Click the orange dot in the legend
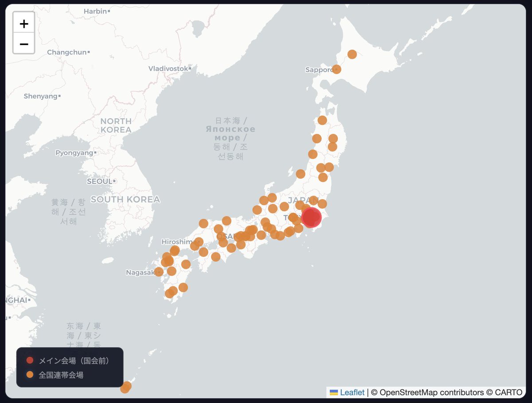The image size is (532, 403). click(29, 374)
